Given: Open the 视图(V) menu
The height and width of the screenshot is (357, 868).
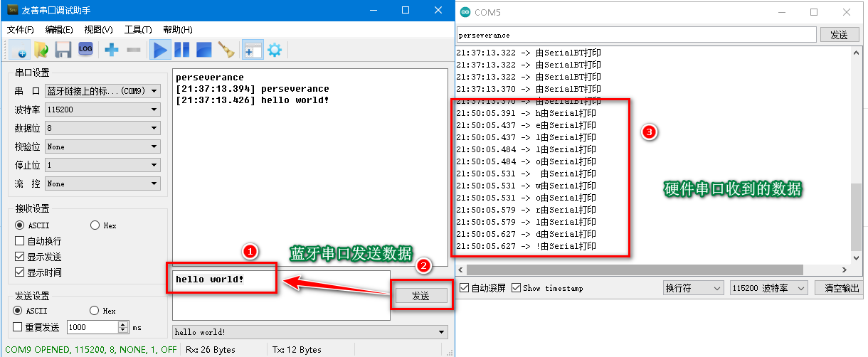Looking at the screenshot, I should pyautogui.click(x=98, y=30).
